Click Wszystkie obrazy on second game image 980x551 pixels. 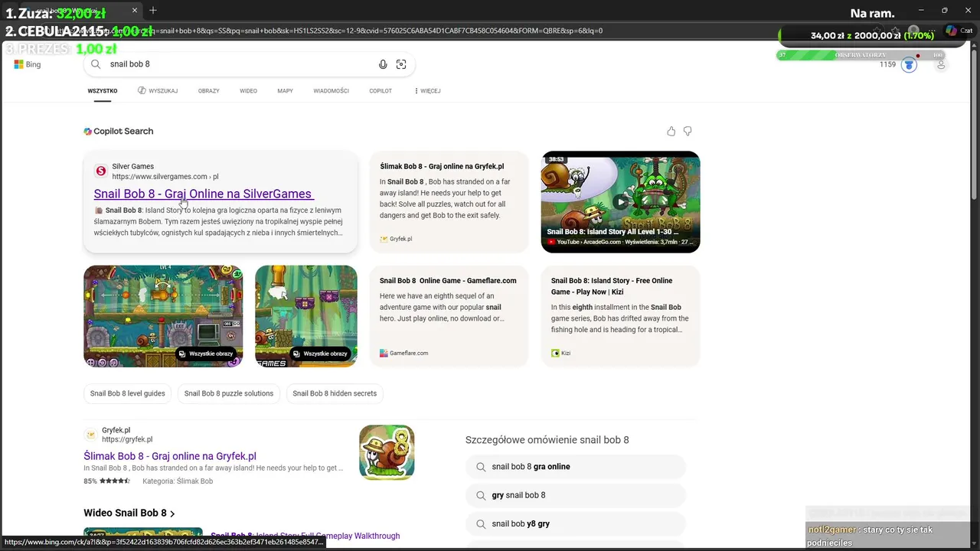pos(320,354)
